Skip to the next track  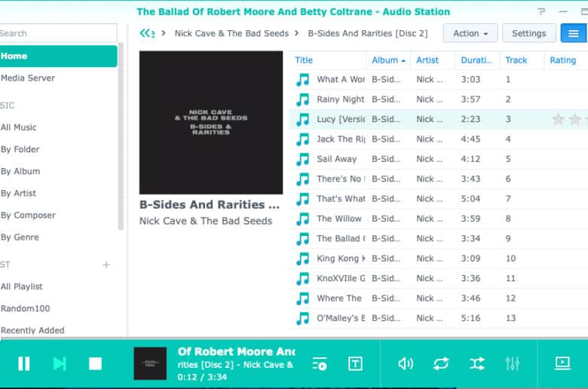(x=60, y=363)
